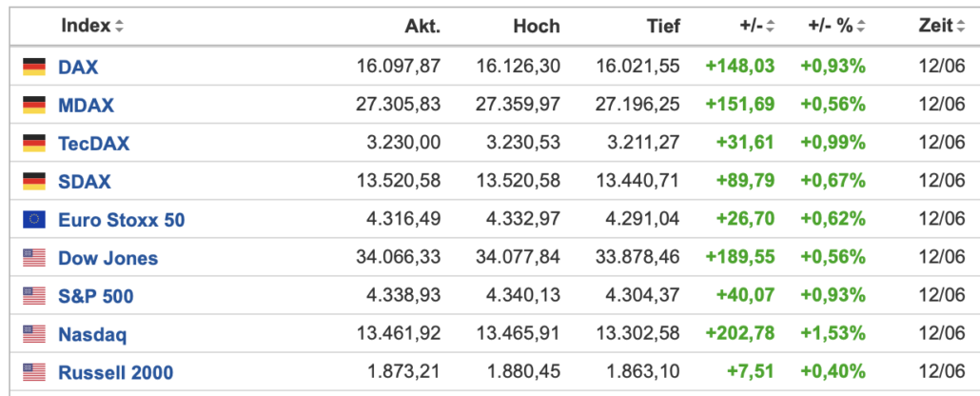Open the DAX index link
Image resolution: width=980 pixels, height=396 pixels.
pos(78,67)
